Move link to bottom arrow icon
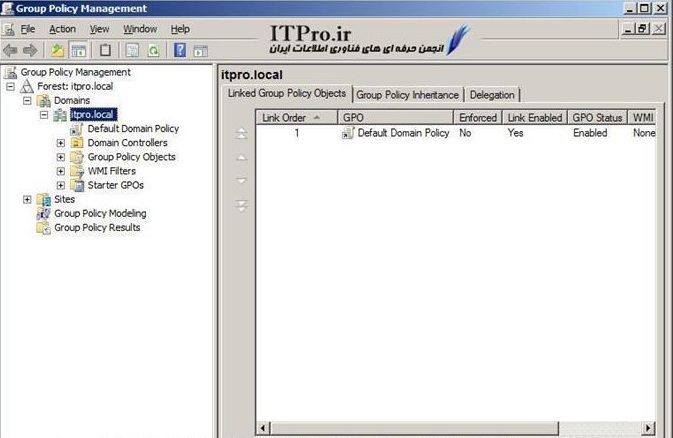Screen dimensions: 673x438 [x=240, y=205]
